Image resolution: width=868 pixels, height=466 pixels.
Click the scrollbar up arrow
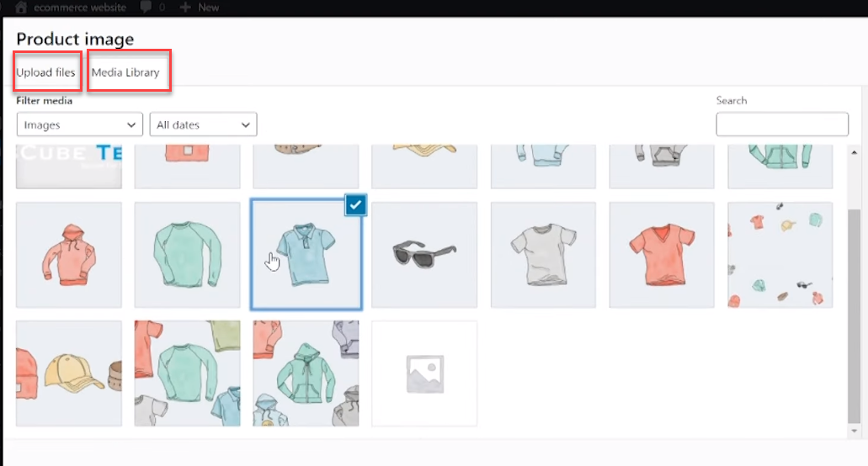click(x=855, y=152)
